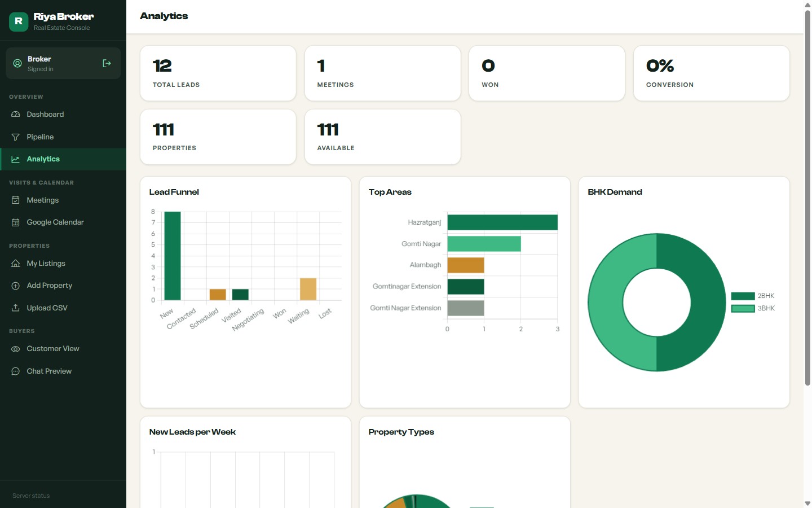
Task: Click the Alambagh bar in Top Areas
Action: point(466,265)
